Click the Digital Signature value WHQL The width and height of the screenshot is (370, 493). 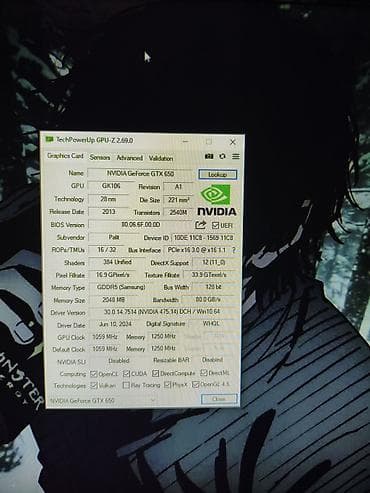[x=212, y=324]
